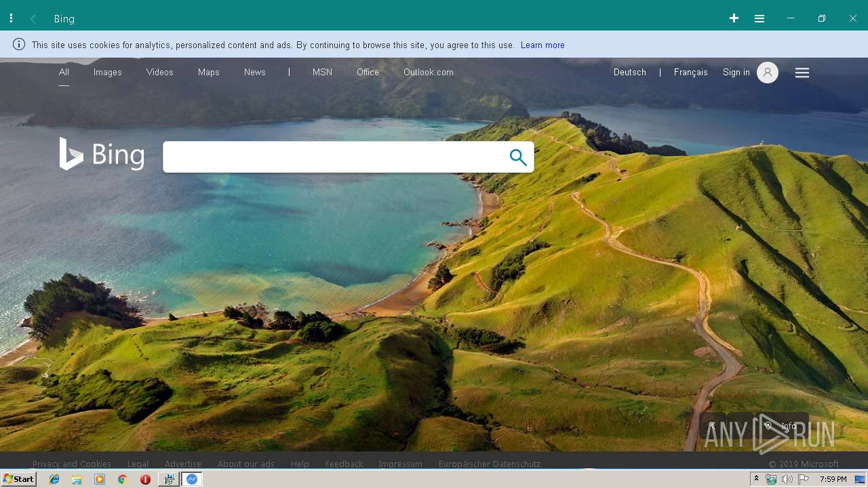Image resolution: width=868 pixels, height=488 pixels.
Task: Open Impressum footer link
Action: coord(400,464)
